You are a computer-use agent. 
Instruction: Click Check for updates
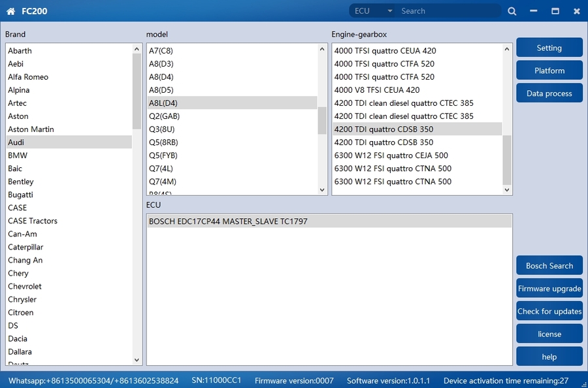pyautogui.click(x=549, y=312)
